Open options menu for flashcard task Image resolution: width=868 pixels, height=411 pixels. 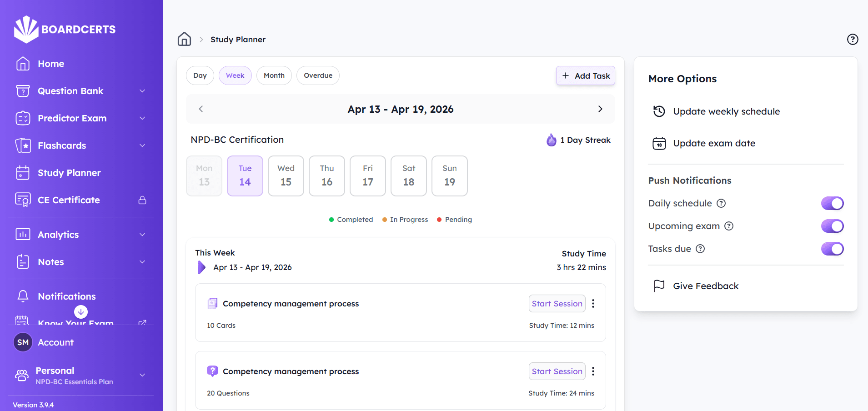tap(593, 304)
